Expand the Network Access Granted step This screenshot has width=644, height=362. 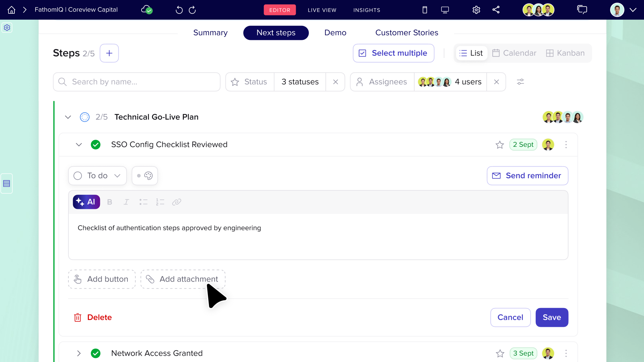tap(79, 353)
